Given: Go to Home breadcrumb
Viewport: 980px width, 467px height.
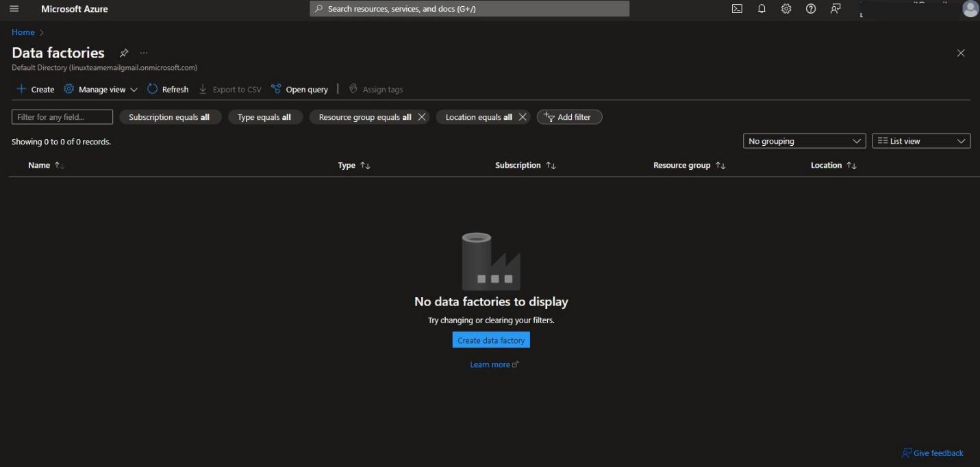Looking at the screenshot, I should click(x=23, y=32).
